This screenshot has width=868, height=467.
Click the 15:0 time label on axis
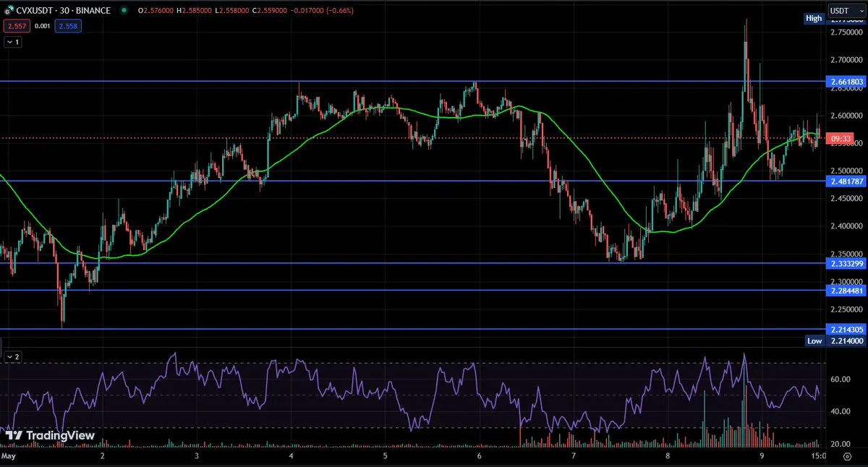(819, 457)
